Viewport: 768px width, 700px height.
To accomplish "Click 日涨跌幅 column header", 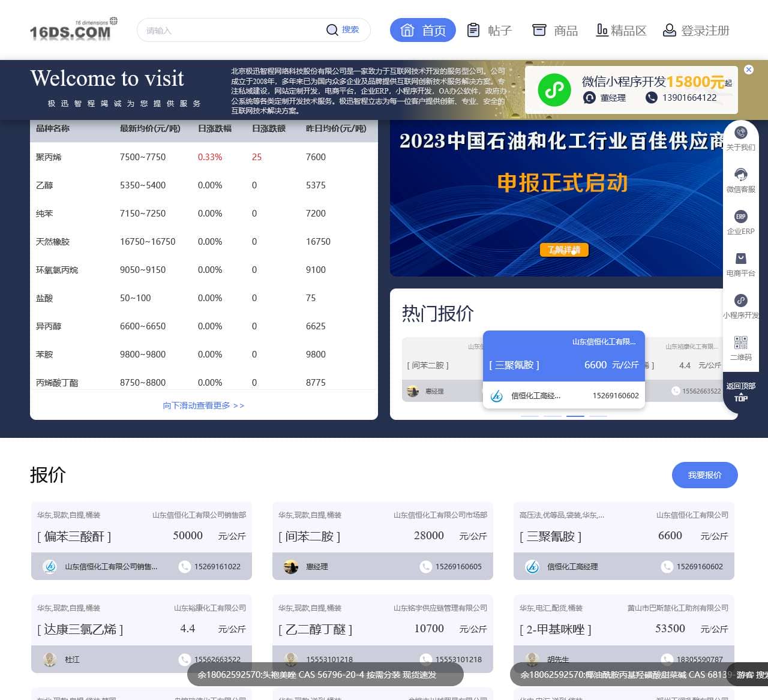I will click(x=215, y=128).
